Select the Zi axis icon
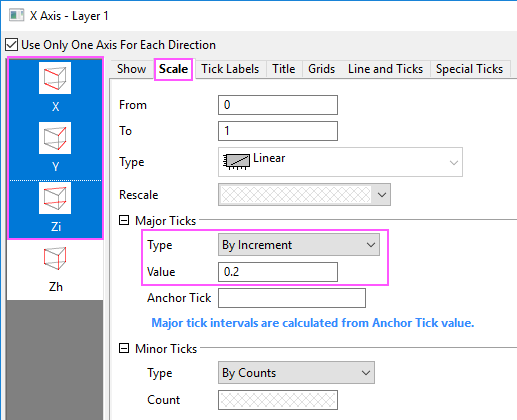This screenshot has width=517, height=420. [x=55, y=198]
